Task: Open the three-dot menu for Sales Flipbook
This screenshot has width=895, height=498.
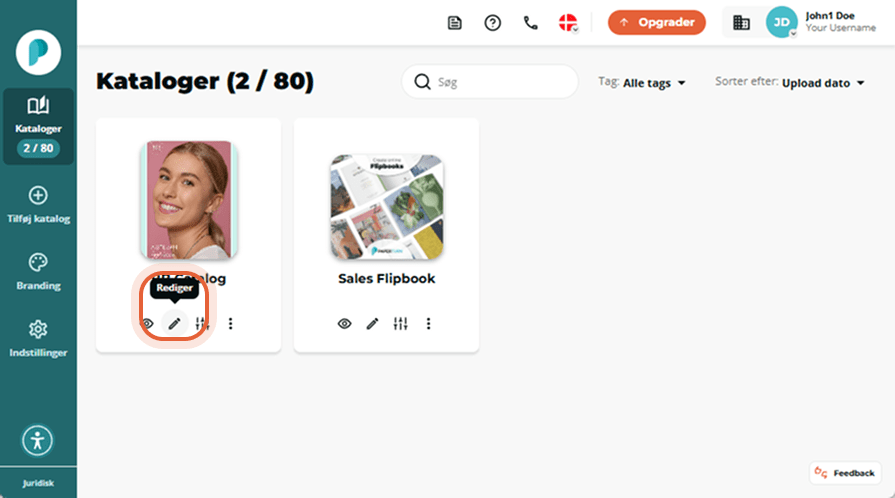Action: (x=428, y=324)
